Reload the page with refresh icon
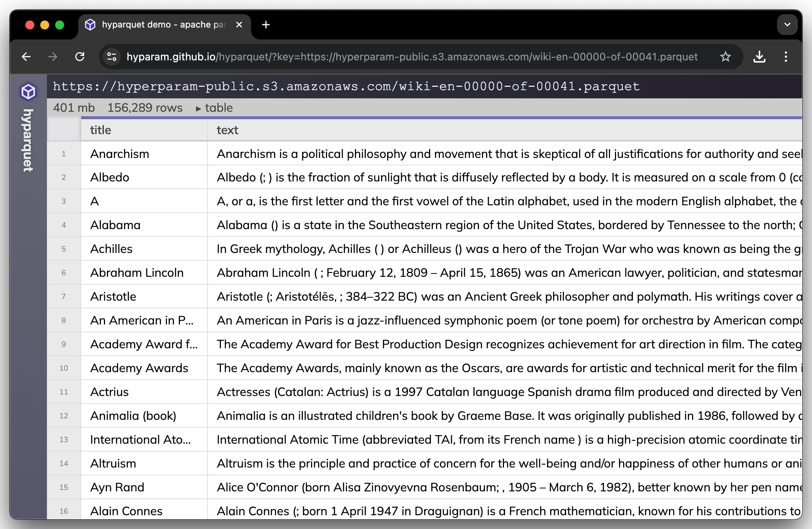Screen dimensions: 812x529 (x=80, y=57)
